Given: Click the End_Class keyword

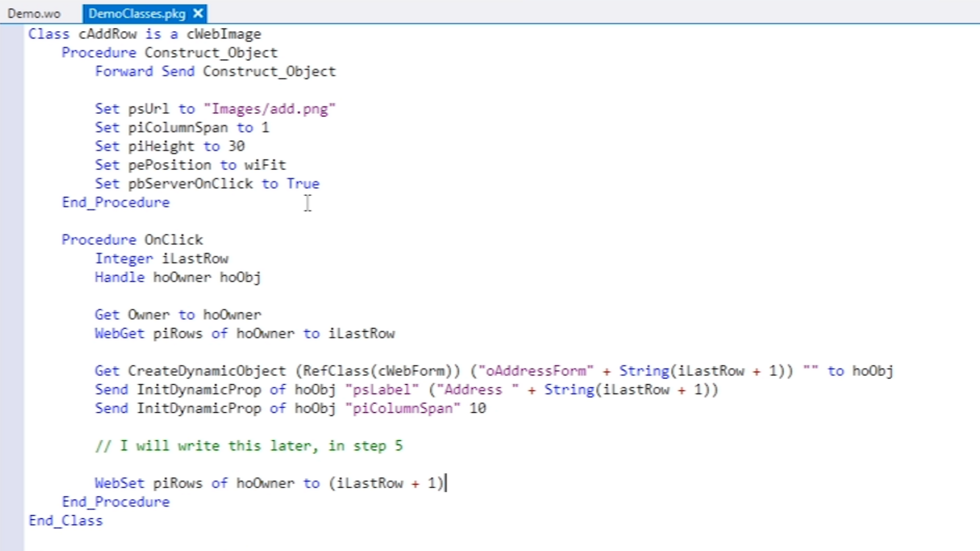Looking at the screenshot, I should click(66, 521).
